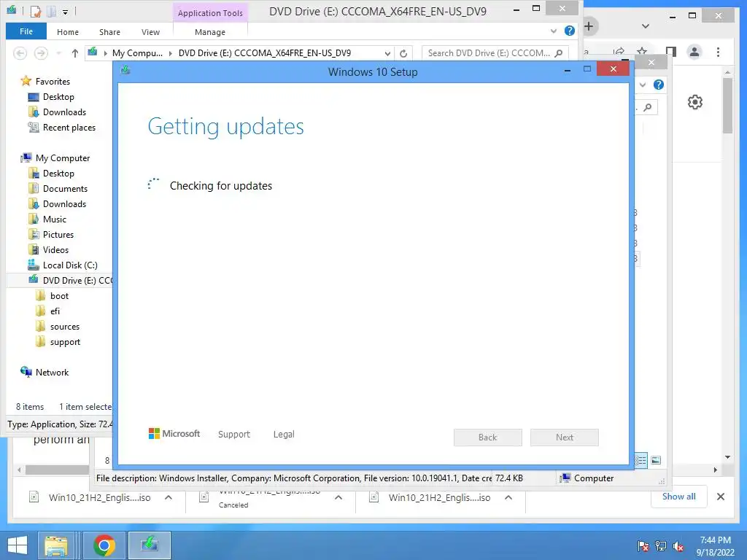The image size is (747, 560).
Task: Toggle Chrome side panel icon
Action: click(671, 52)
